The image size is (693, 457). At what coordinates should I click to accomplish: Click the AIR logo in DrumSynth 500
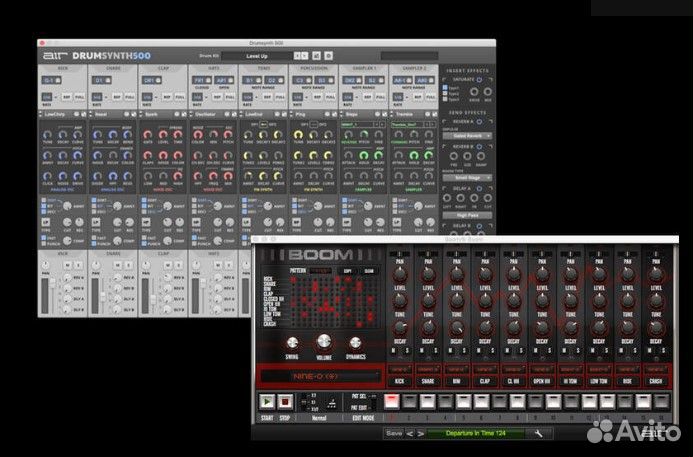point(55,56)
